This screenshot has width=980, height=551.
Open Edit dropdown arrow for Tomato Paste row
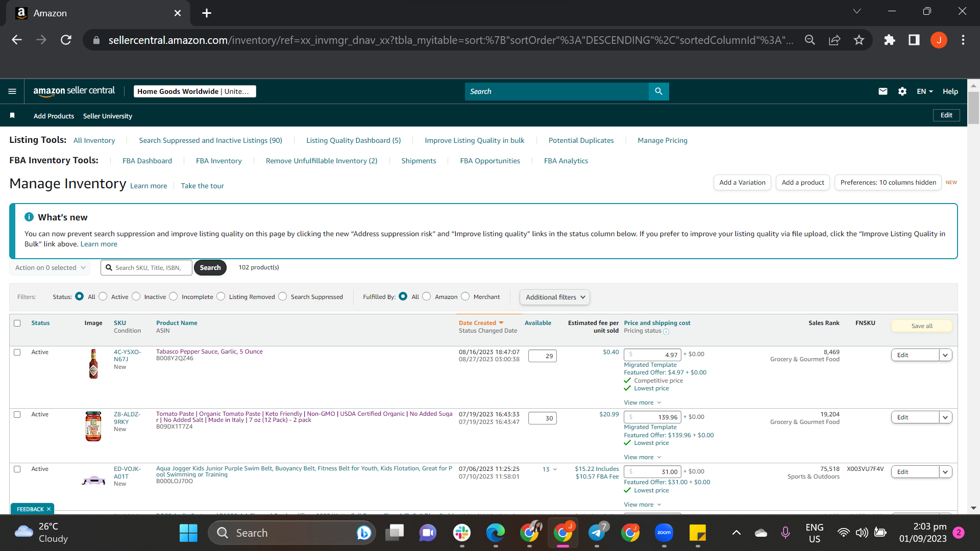pos(945,417)
